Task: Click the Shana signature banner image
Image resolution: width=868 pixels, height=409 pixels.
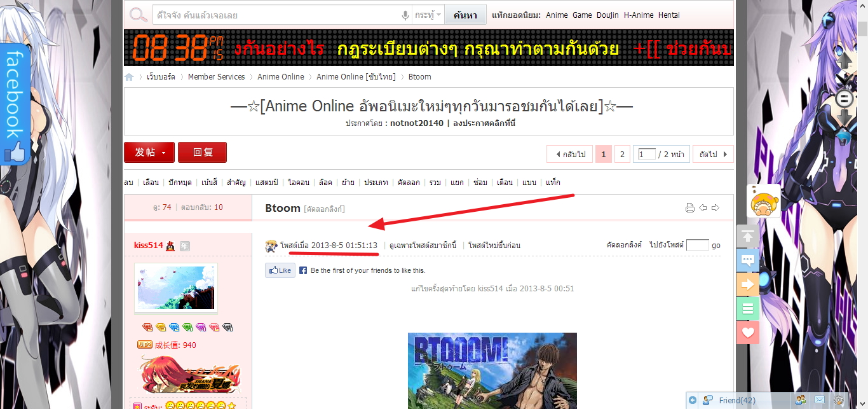Action: [x=189, y=375]
